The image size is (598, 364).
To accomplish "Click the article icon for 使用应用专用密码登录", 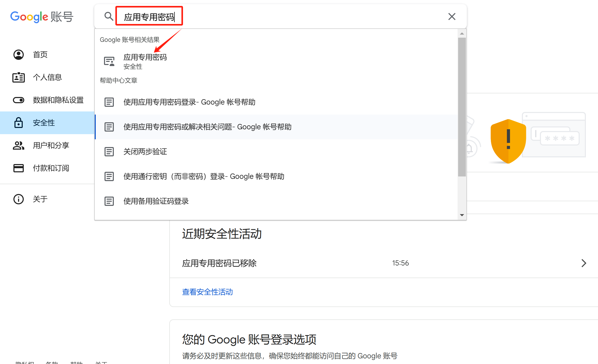I will [109, 102].
